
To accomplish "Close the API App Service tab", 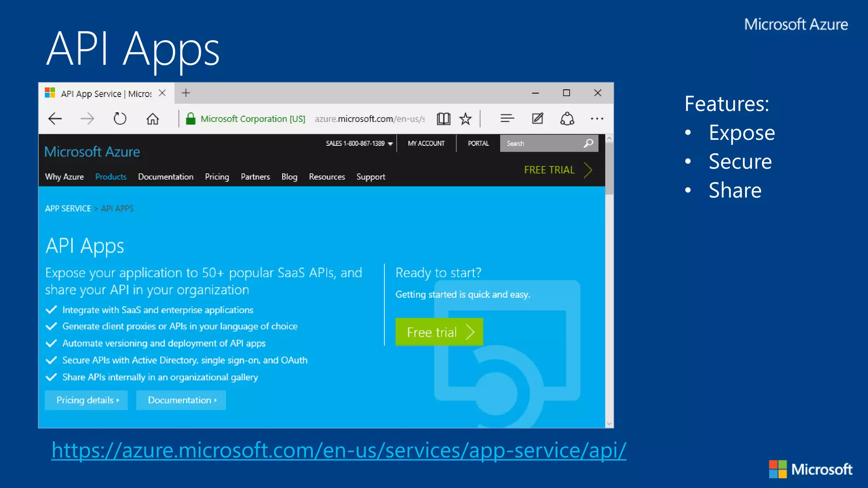I will pos(162,93).
